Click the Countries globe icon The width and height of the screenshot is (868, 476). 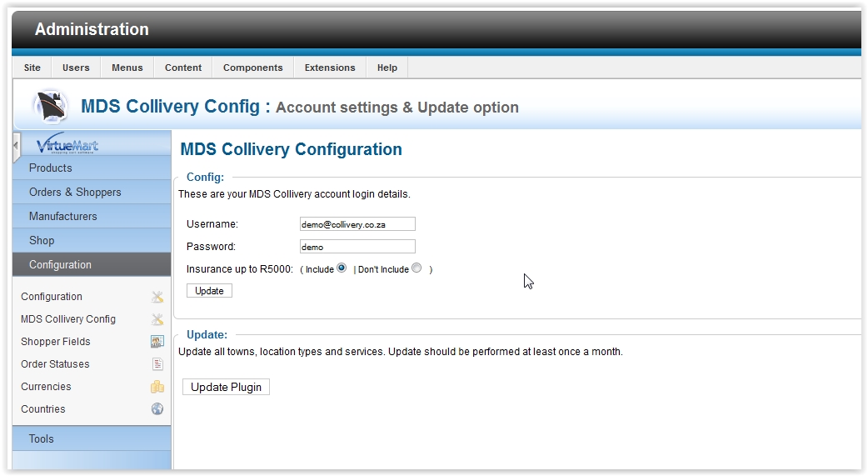tap(157, 409)
